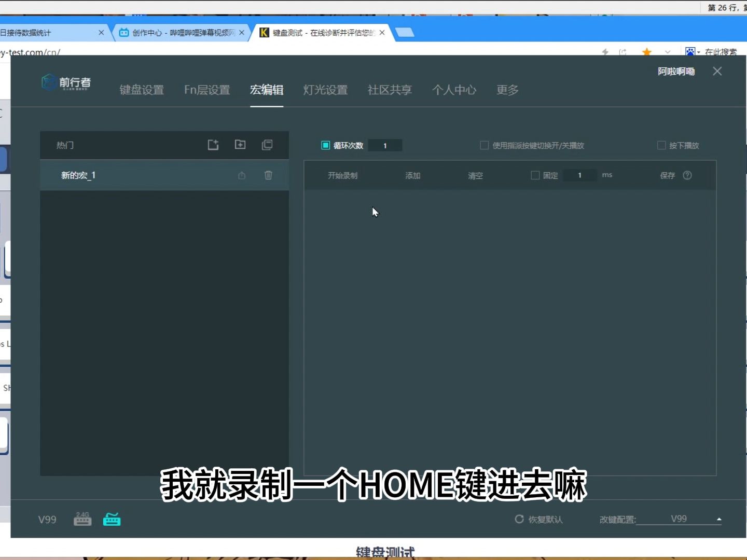Click the copy macro icon
Screen dimensions: 747x560
tap(267, 145)
